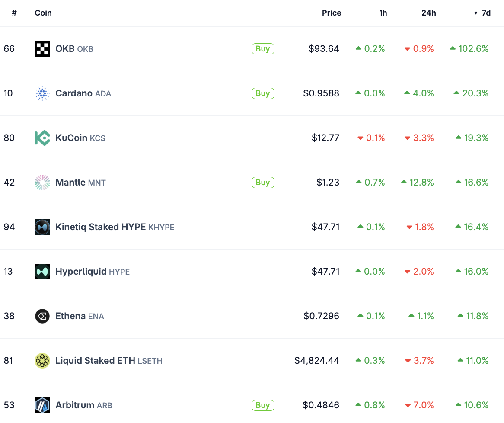This screenshot has height=423, width=504.
Task: Click the OKB coin logo
Action: coord(42,48)
